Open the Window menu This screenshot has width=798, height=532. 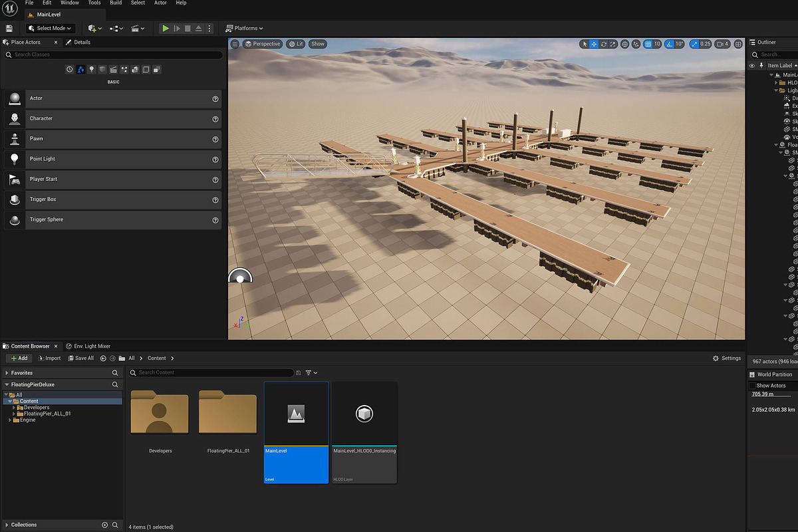point(70,3)
